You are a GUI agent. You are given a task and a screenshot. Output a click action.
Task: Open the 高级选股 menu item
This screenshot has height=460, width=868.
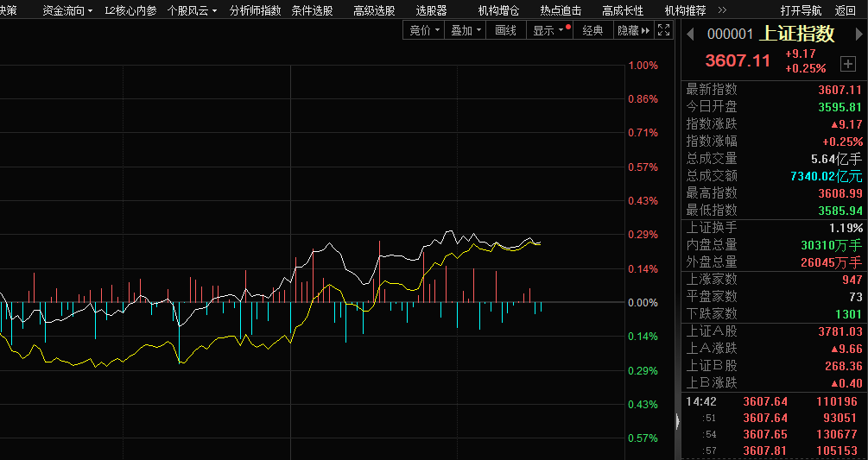374,10
